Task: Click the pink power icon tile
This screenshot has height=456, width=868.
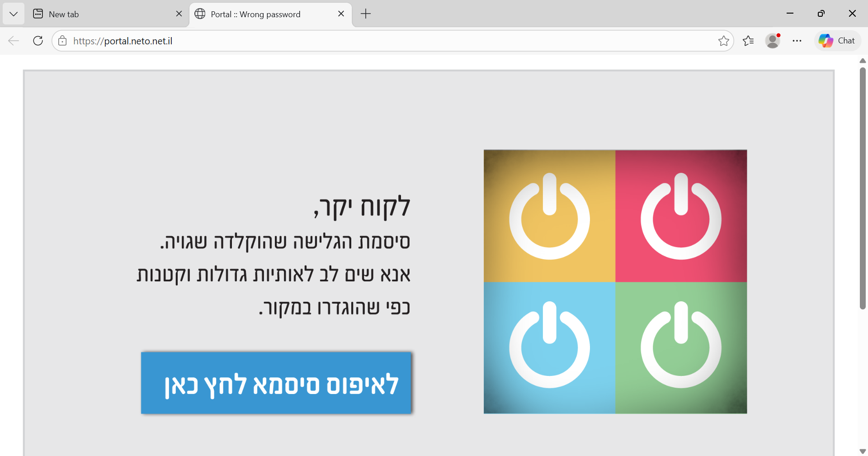Action: coord(681,216)
